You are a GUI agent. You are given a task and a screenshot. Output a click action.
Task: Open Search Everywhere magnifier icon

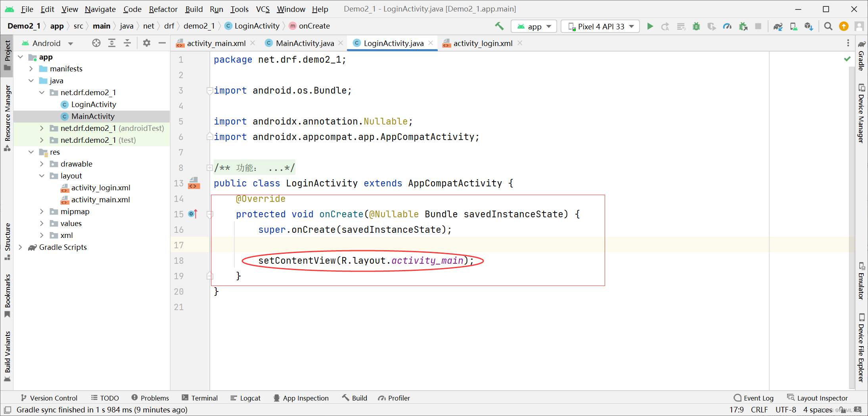click(828, 26)
